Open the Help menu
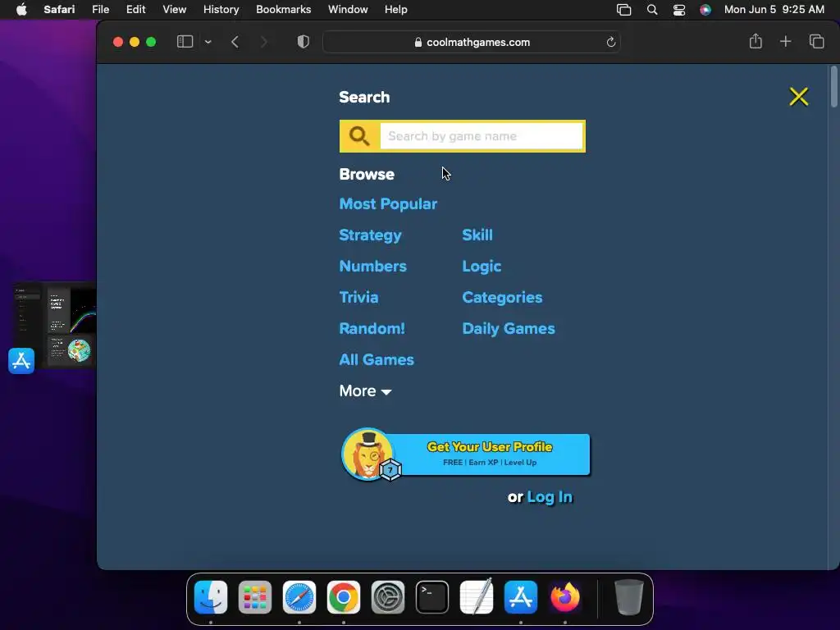 pyautogui.click(x=396, y=10)
